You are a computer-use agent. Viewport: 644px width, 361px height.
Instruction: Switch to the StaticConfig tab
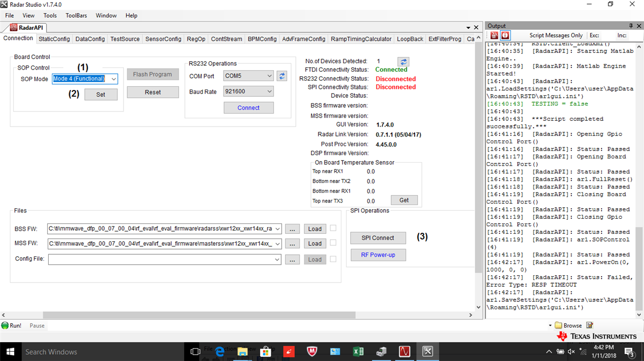(x=54, y=39)
